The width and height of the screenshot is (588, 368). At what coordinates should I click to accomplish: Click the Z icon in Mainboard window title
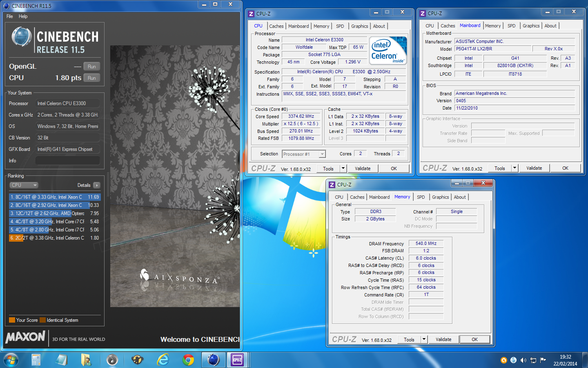[x=423, y=13]
